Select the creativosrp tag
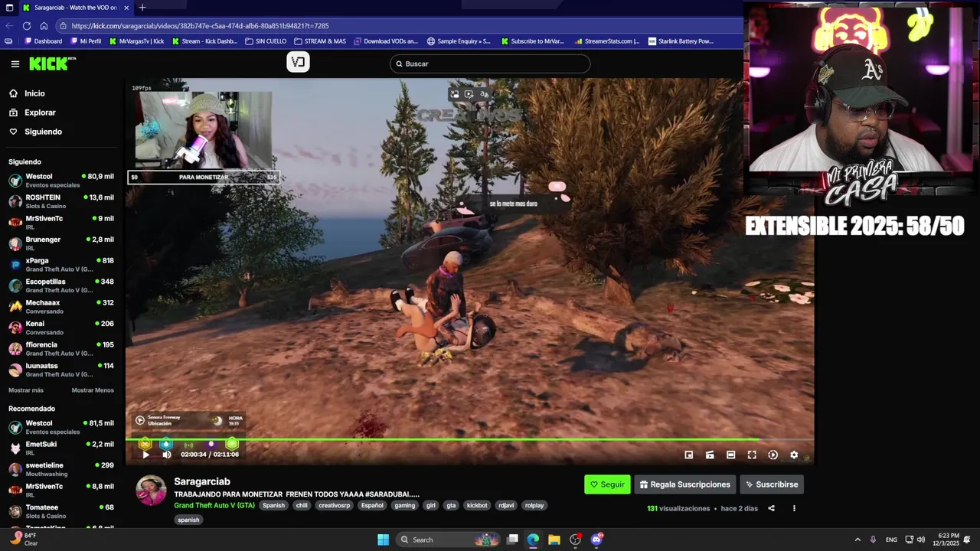 (x=334, y=505)
